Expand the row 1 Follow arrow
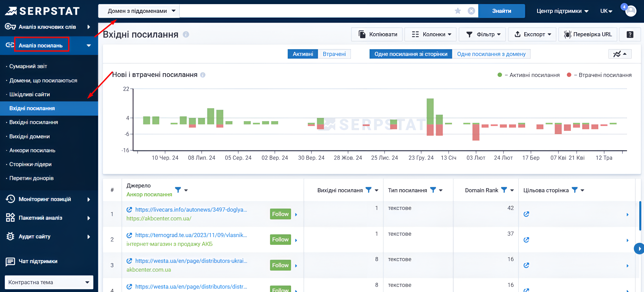The height and width of the screenshot is (292, 644). point(296,215)
